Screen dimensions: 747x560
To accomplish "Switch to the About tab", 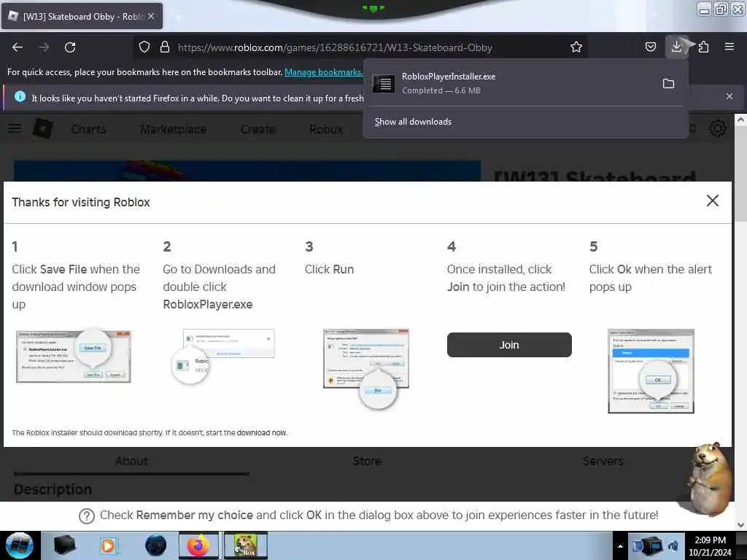I will pos(131,461).
